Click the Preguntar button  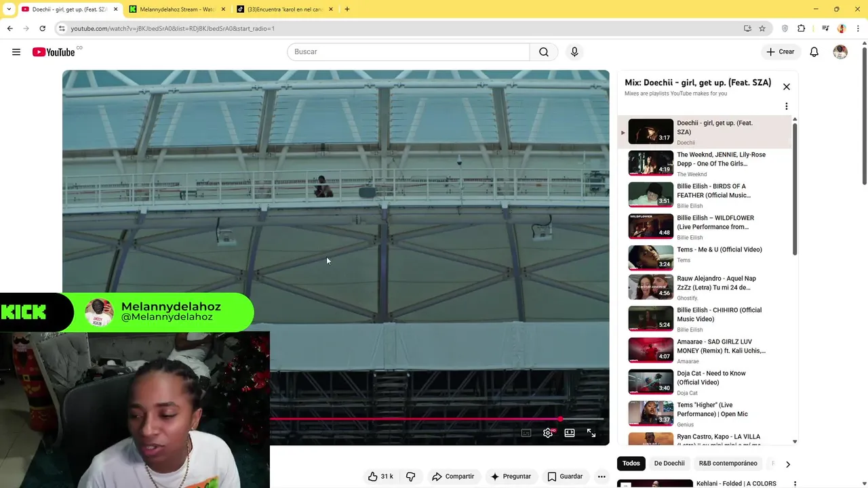511,476
